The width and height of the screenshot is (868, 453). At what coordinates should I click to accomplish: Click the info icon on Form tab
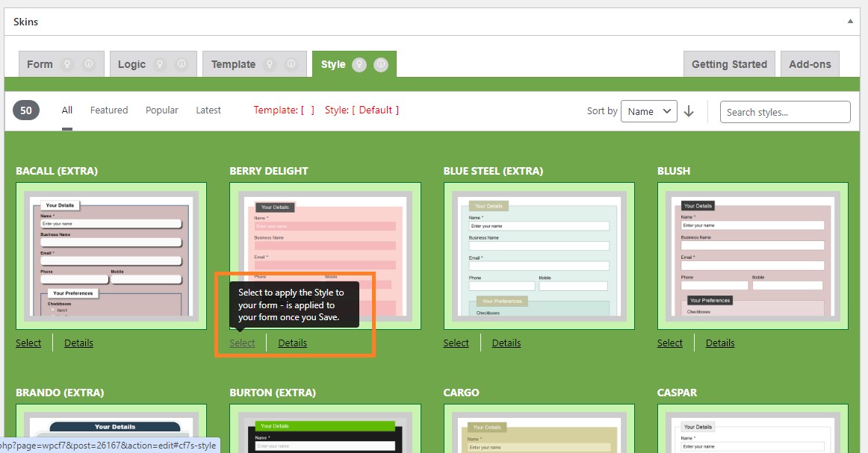tap(88, 64)
